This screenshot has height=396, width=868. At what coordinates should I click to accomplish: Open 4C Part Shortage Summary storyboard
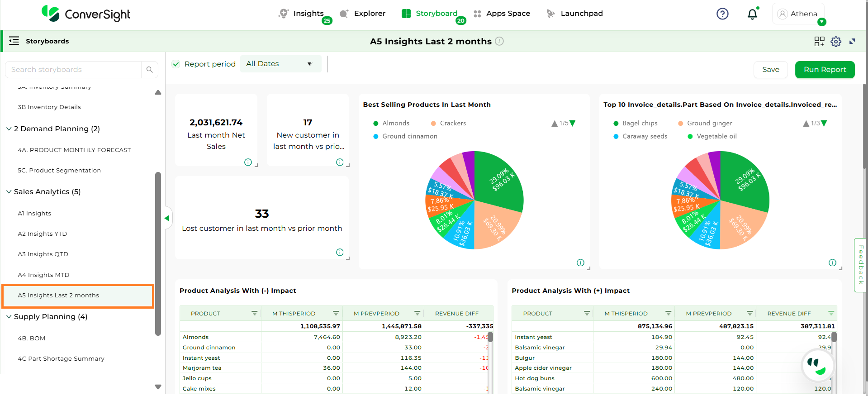pyautogui.click(x=61, y=359)
